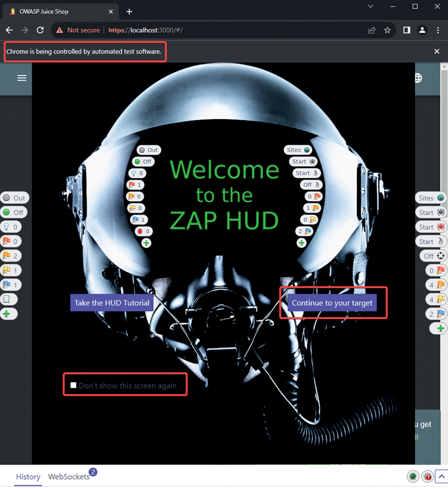
Task: Open left panel blue flag alerts showing 1
Action: [11, 285]
